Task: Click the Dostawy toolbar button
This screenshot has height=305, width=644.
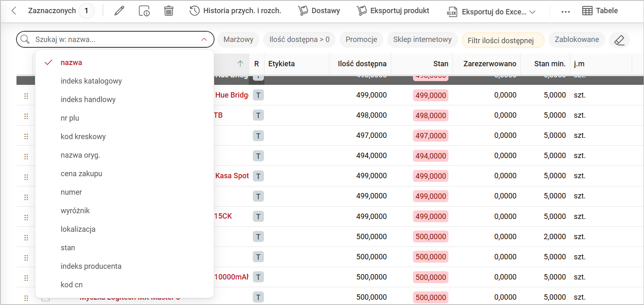Action: pyautogui.click(x=319, y=11)
